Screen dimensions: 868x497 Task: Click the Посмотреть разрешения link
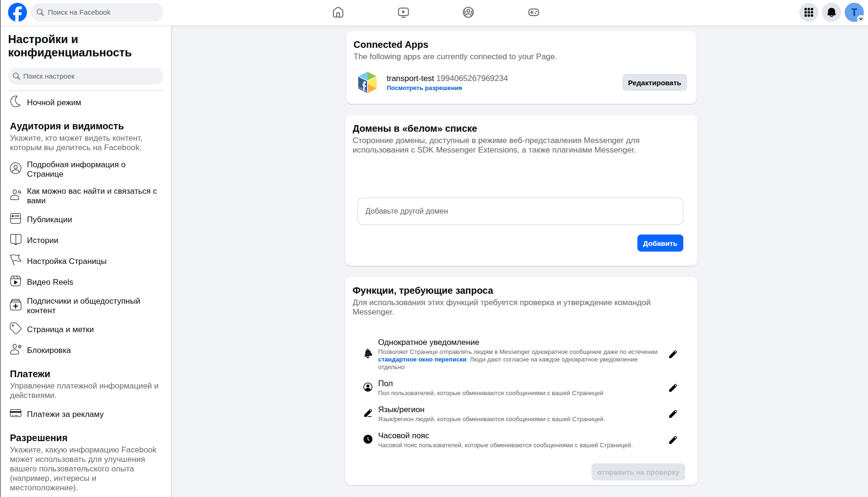(424, 88)
